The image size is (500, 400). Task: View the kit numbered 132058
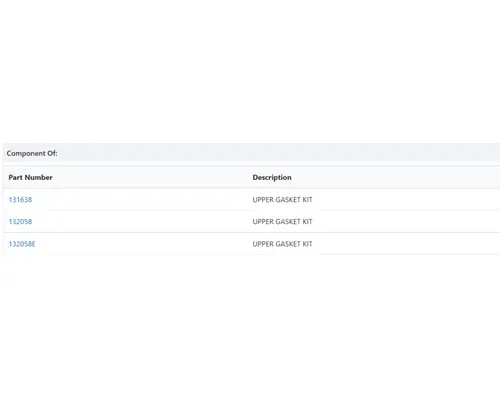point(20,222)
